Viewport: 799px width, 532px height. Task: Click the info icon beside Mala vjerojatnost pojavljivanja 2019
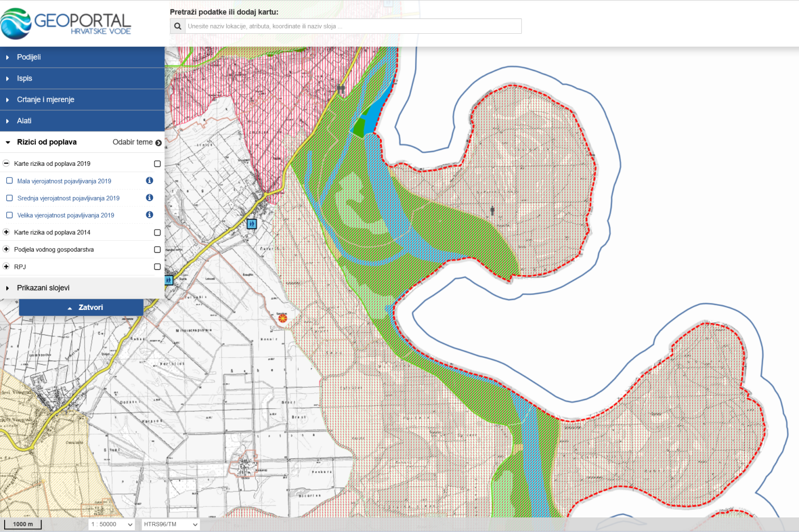tap(149, 180)
